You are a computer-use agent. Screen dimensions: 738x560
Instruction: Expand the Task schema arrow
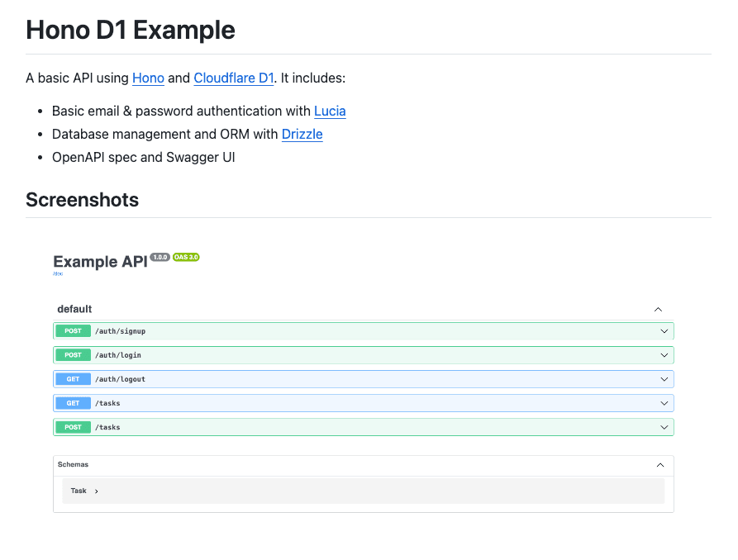(96, 491)
